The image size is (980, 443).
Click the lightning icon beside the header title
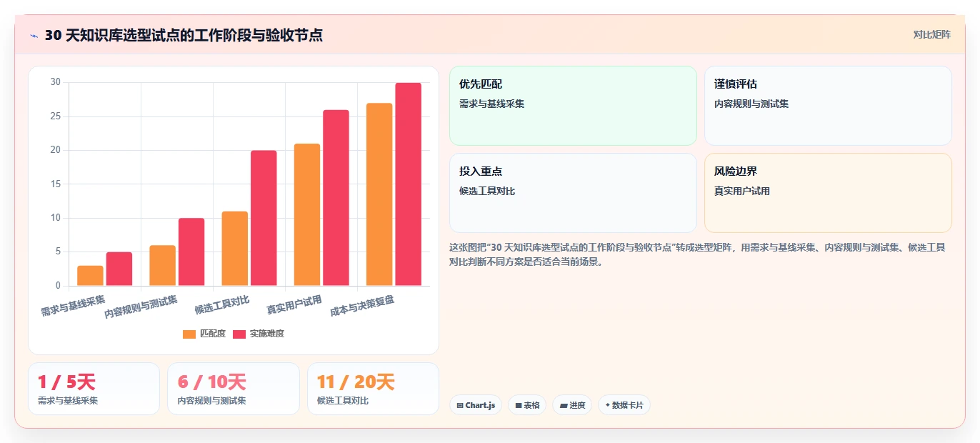coord(34,36)
